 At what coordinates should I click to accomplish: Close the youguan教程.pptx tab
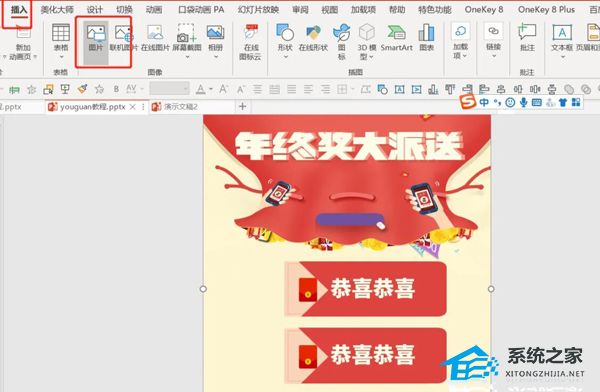tap(132, 107)
